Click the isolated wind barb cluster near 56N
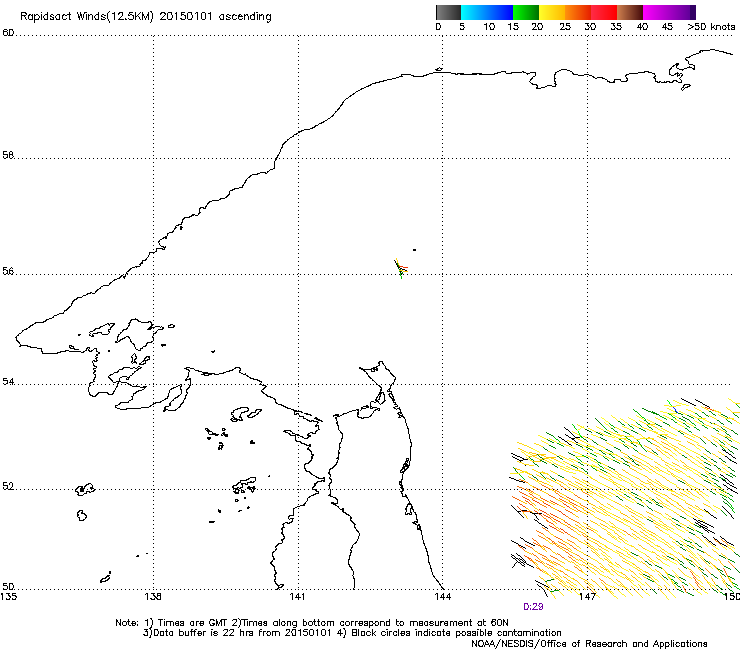 click(x=401, y=268)
